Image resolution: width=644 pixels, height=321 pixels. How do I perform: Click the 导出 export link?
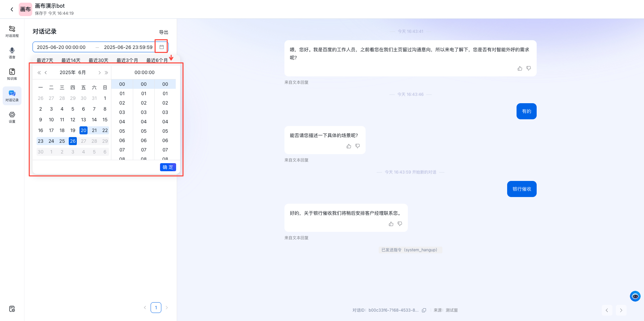point(164,32)
